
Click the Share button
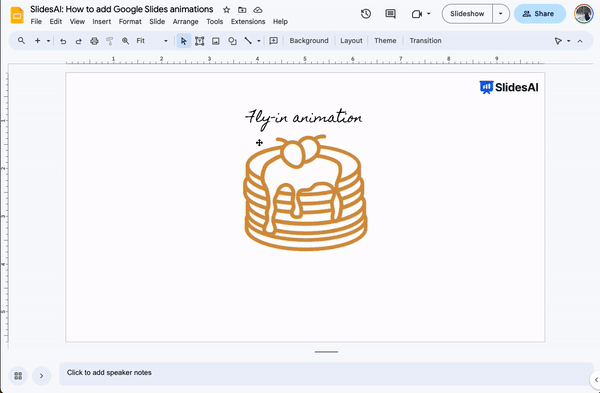[540, 14]
